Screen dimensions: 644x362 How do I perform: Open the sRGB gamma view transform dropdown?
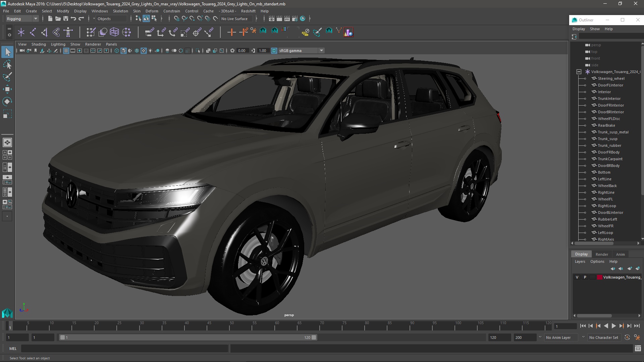[x=301, y=51]
